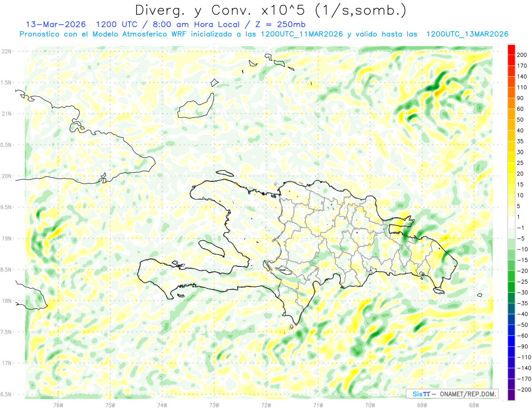Click the -35 value on color scale
The width and height of the screenshot is (532, 411).
pos(522,303)
